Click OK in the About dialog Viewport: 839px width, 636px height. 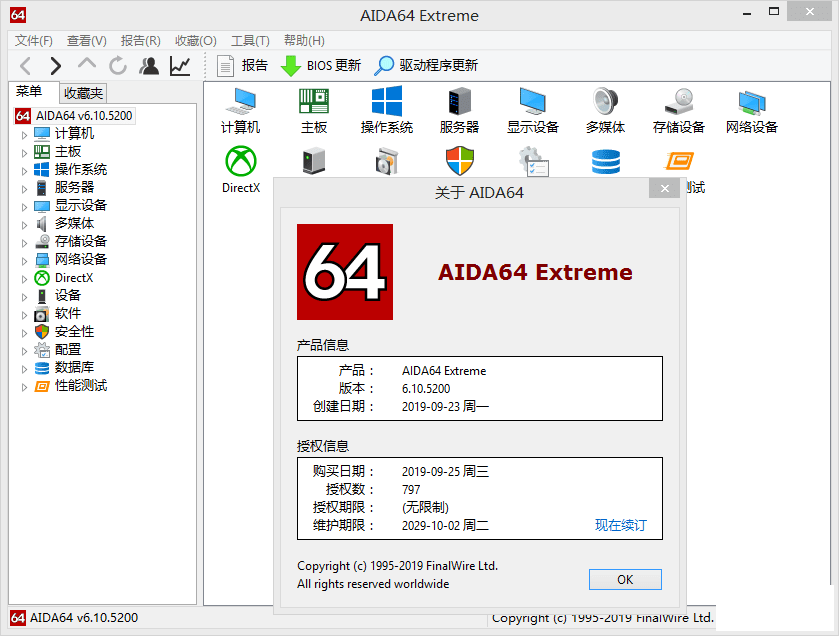625,579
